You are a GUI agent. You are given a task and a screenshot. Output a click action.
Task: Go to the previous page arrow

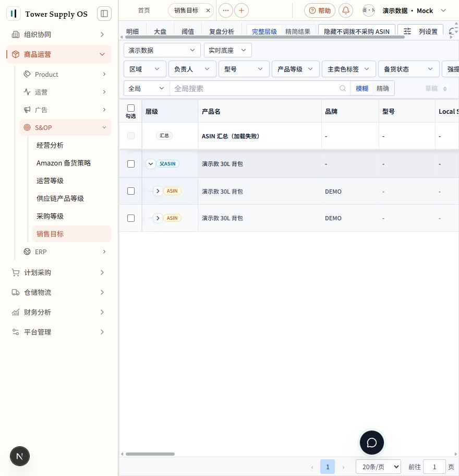click(x=312, y=467)
